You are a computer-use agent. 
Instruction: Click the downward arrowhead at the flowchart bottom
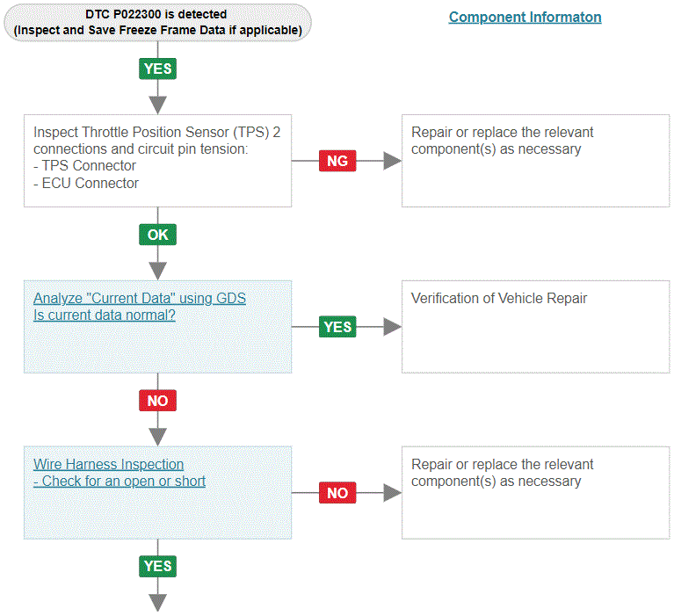tap(157, 602)
